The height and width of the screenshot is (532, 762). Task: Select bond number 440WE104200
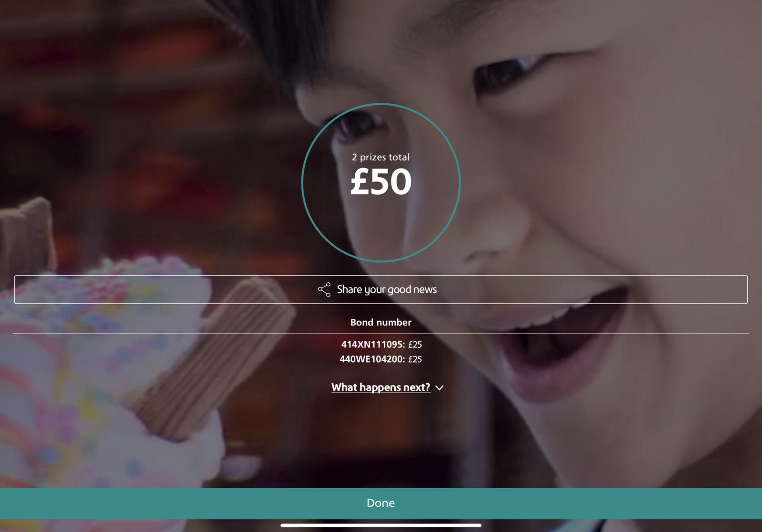(372, 359)
